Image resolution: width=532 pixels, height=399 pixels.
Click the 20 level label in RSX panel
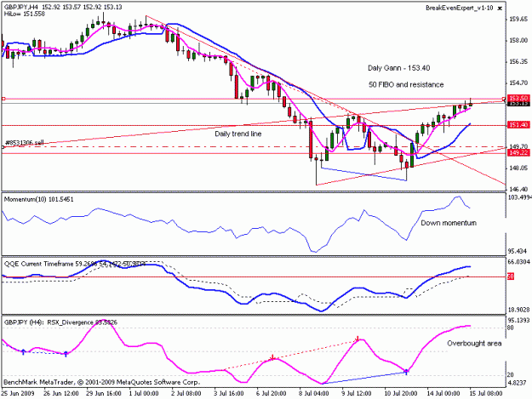(x=511, y=375)
